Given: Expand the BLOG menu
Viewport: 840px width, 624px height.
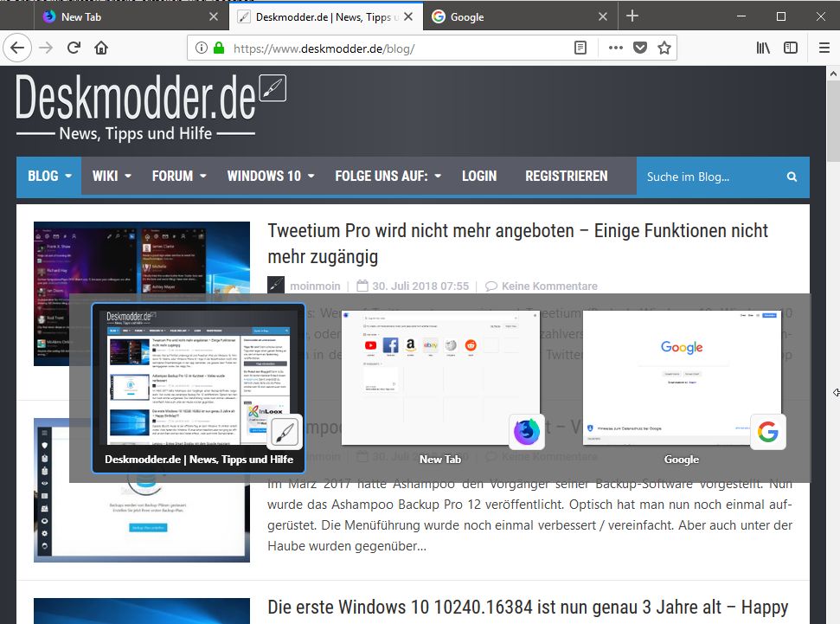Looking at the screenshot, I should (49, 176).
